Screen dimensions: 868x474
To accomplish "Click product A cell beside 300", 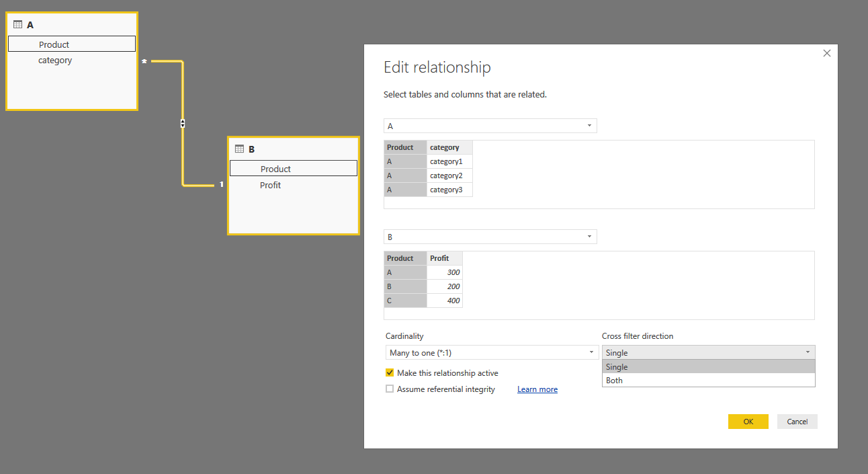I will [405, 272].
